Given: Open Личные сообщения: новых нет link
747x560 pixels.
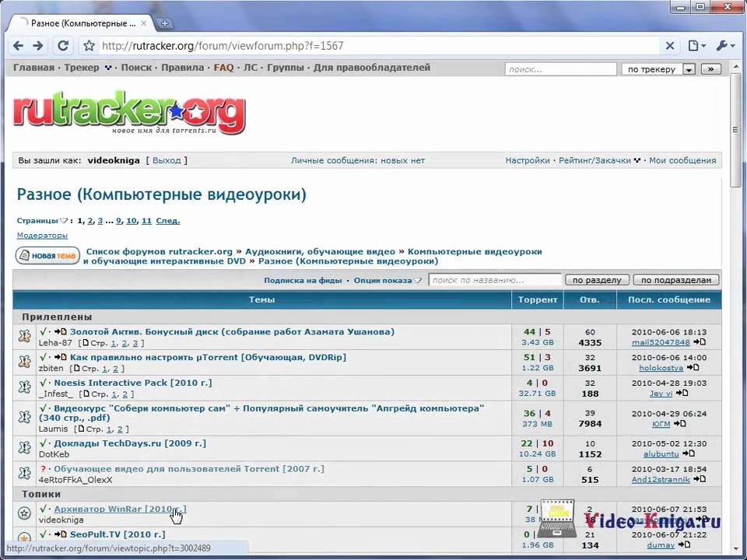Looking at the screenshot, I should [x=358, y=160].
